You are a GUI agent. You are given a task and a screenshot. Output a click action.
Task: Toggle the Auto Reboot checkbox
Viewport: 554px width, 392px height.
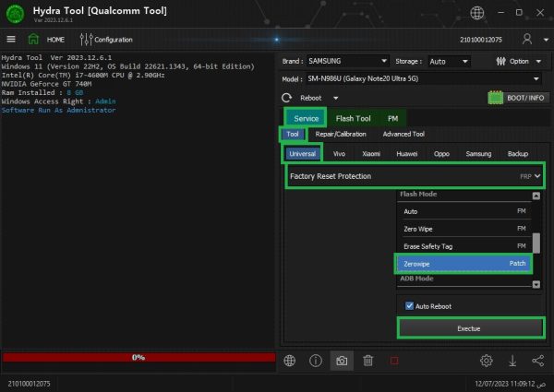pyautogui.click(x=409, y=305)
